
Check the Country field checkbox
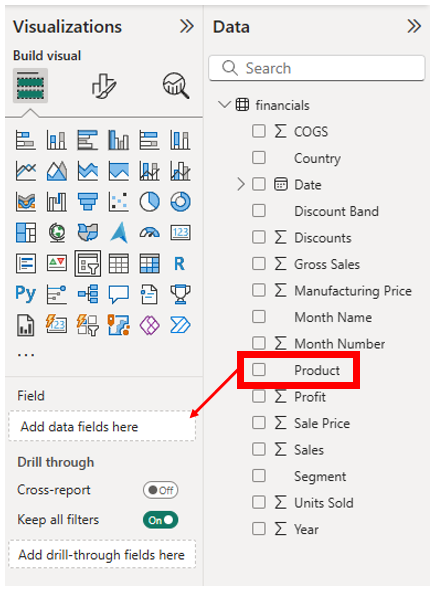pyautogui.click(x=259, y=158)
